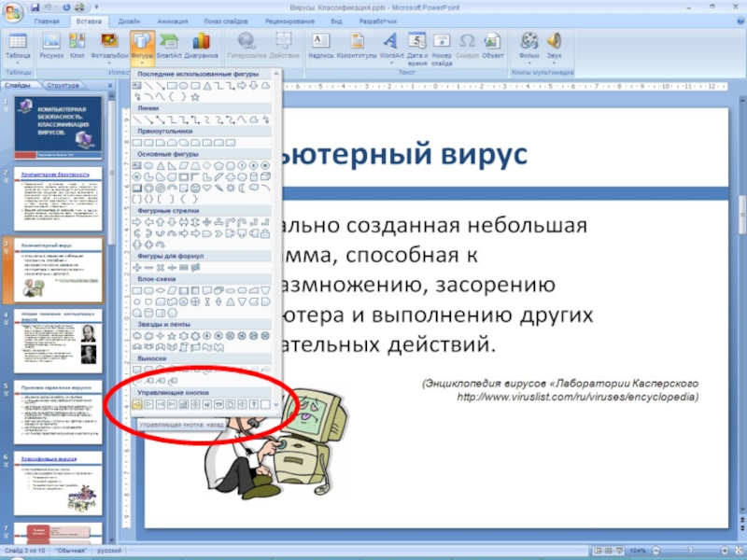Click the Office round button
Screen dimensions: 747x560
point(13,12)
